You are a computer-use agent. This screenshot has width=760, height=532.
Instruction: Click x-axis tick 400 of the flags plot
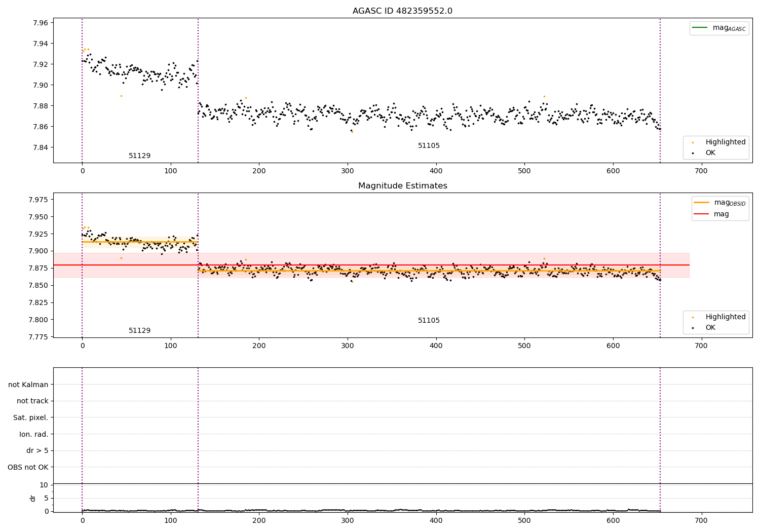click(x=436, y=520)
